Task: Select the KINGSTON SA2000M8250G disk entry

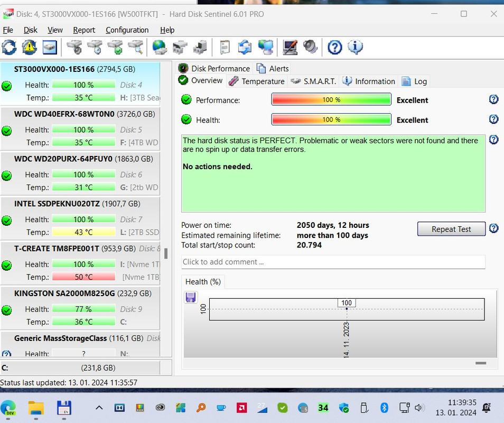Action: (x=80, y=308)
